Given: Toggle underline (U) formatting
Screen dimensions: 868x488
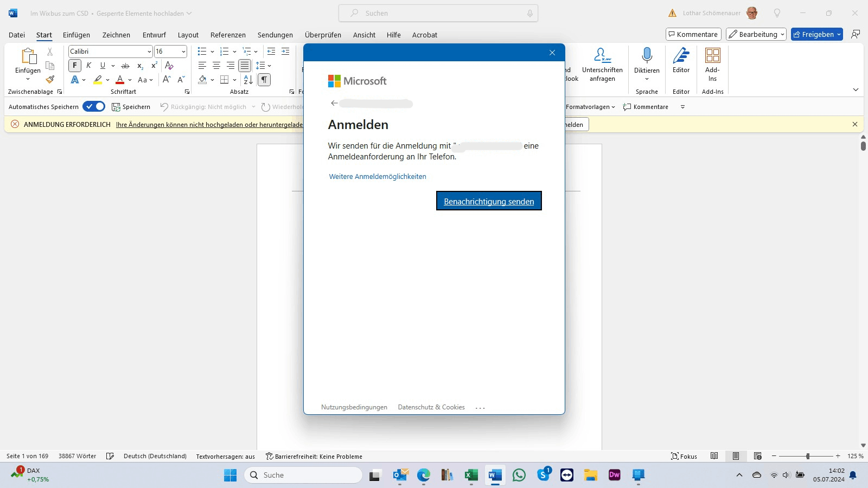Looking at the screenshot, I should (x=103, y=66).
